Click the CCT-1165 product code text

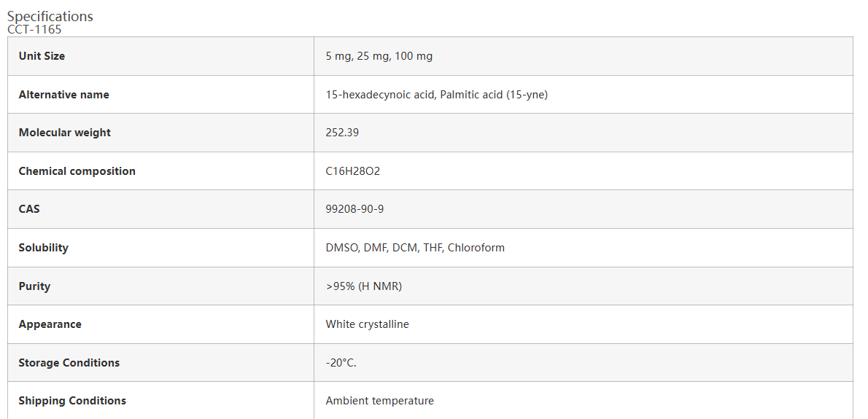[34, 30]
